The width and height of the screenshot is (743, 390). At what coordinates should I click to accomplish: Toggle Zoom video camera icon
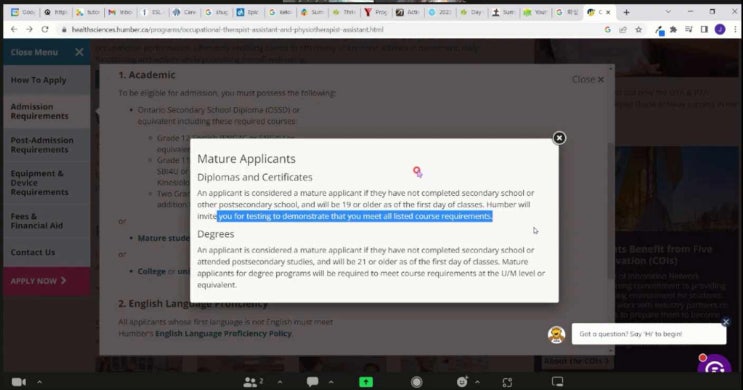18,382
